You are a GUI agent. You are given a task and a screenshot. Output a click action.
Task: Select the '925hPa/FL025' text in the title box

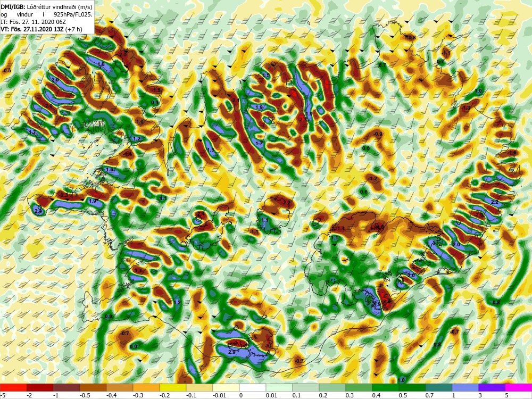tap(72, 14)
